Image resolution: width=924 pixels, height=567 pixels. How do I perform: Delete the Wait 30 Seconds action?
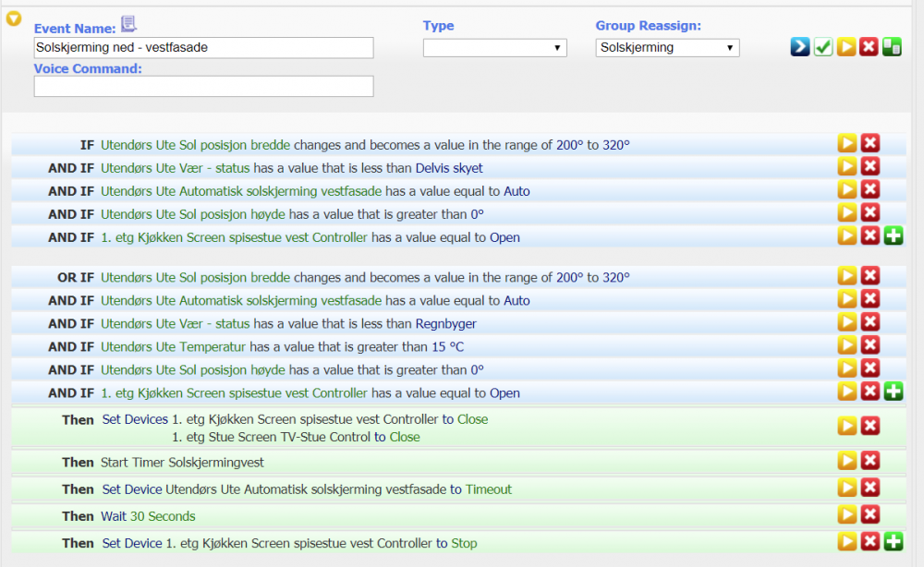[869, 514]
